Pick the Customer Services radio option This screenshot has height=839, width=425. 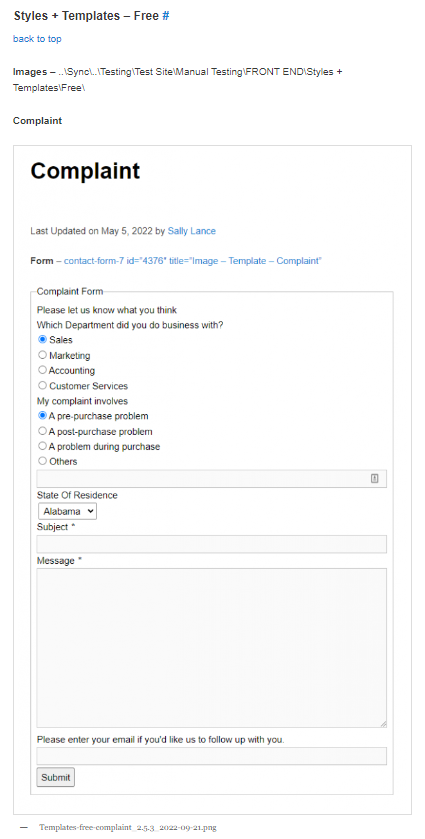click(x=42, y=385)
